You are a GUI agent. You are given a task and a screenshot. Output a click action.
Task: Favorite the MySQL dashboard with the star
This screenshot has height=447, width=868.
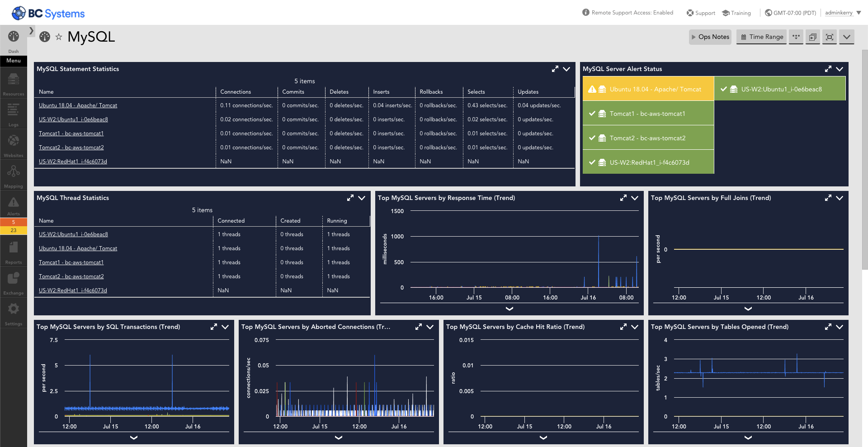[59, 37]
